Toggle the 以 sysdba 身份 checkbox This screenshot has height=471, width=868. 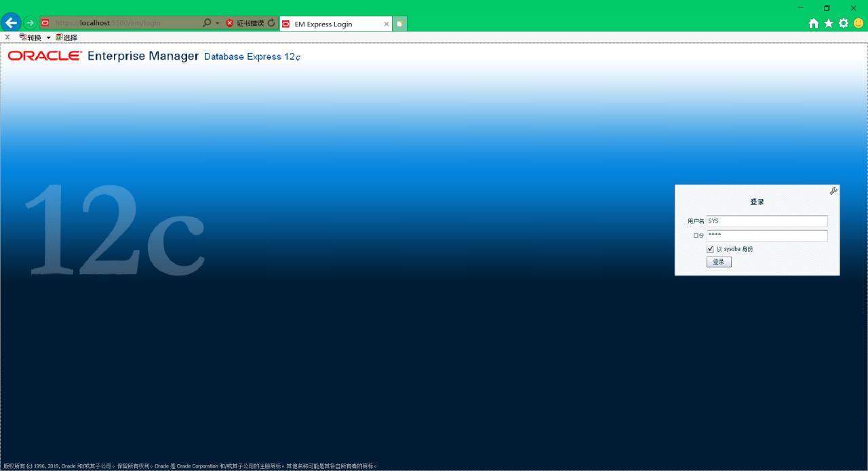click(710, 249)
